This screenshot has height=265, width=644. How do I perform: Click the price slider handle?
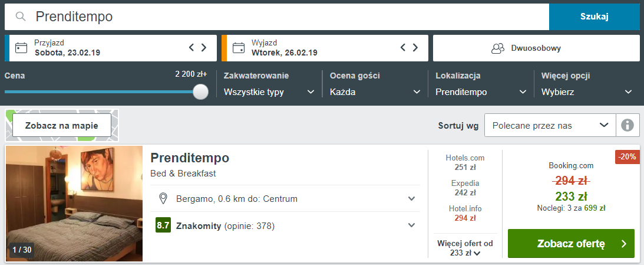[x=201, y=91]
